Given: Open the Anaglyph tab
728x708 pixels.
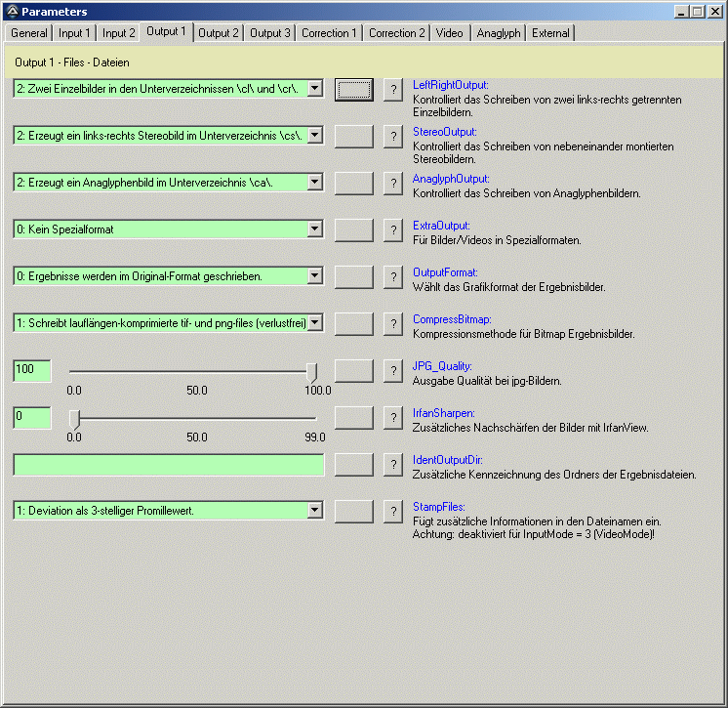Looking at the screenshot, I should (498, 33).
